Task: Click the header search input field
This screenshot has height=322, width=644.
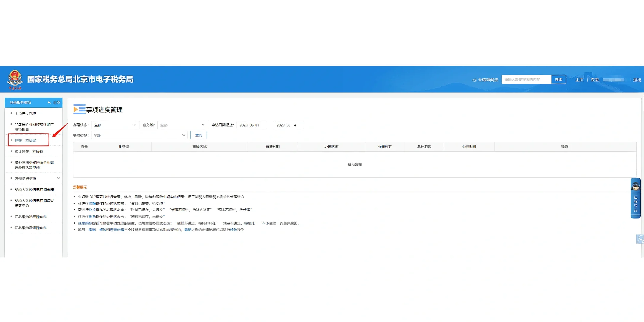Action: pyautogui.click(x=526, y=80)
